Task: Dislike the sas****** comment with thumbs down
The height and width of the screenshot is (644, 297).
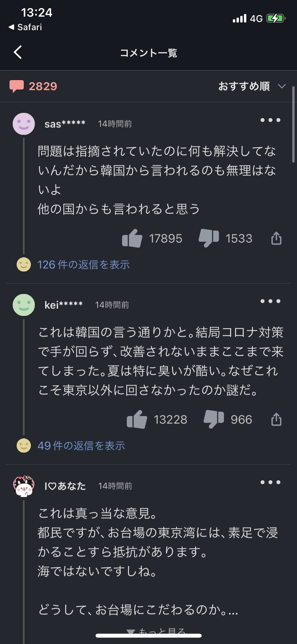Action: pos(209,238)
